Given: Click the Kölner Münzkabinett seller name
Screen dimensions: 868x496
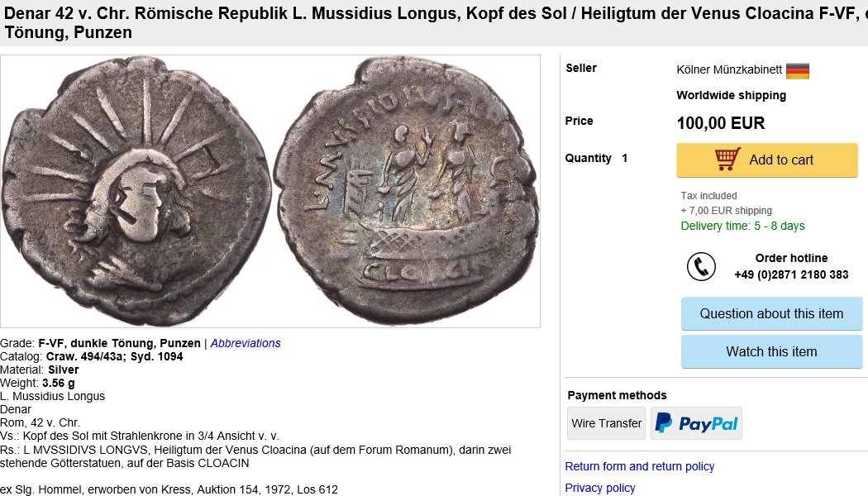Looking at the screenshot, I should point(729,69).
